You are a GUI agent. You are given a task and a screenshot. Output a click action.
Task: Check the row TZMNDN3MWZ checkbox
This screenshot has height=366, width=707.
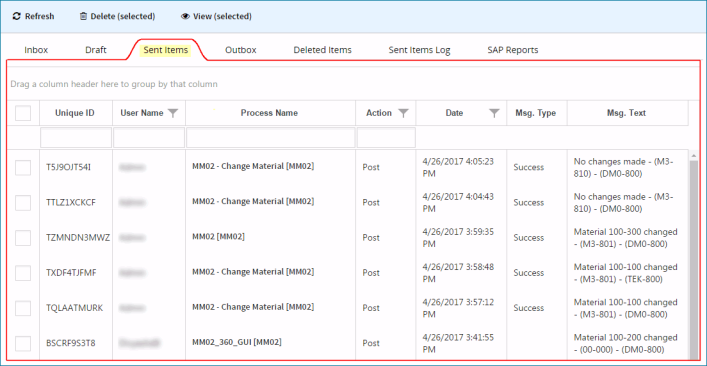pos(23,238)
